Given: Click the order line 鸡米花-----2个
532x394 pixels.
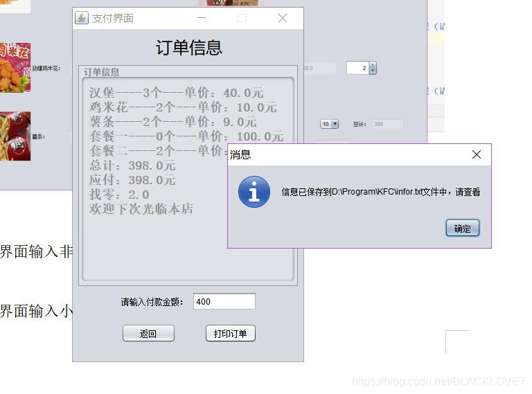Looking at the screenshot, I should tap(183, 107).
